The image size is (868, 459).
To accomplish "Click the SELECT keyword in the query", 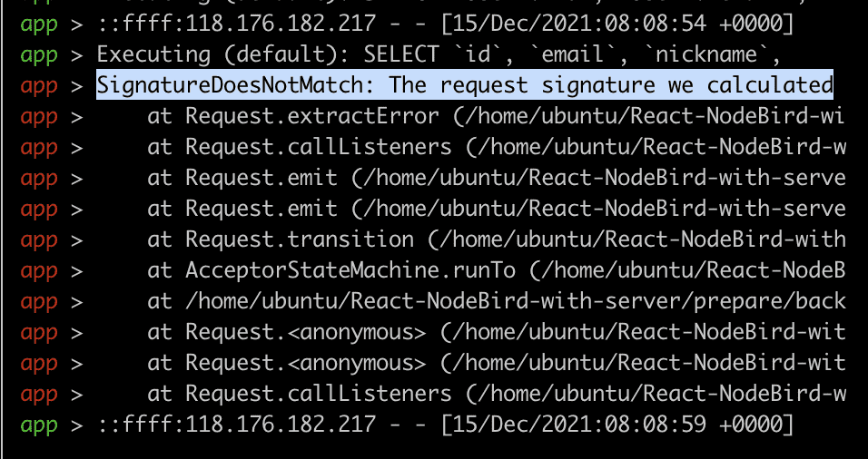I will pos(401,55).
